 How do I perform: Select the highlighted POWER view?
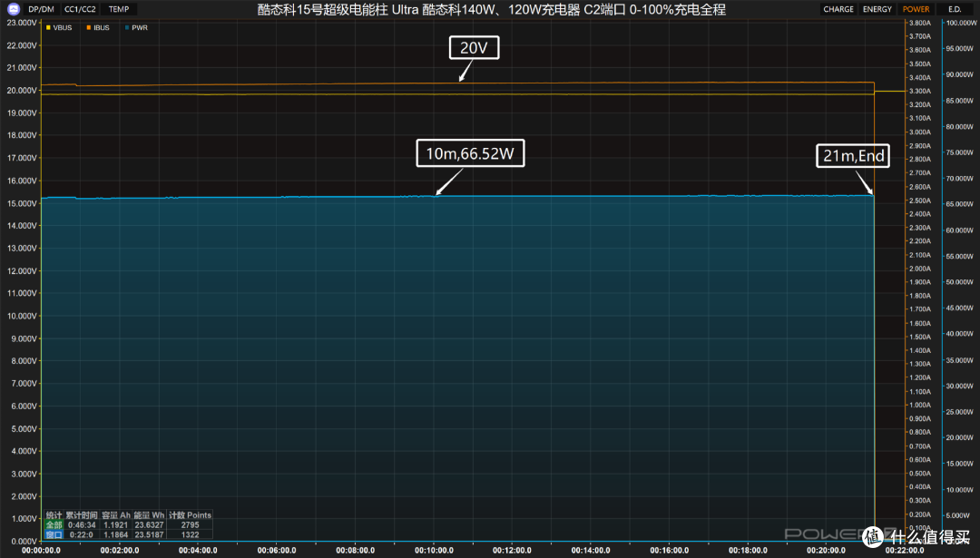(916, 9)
